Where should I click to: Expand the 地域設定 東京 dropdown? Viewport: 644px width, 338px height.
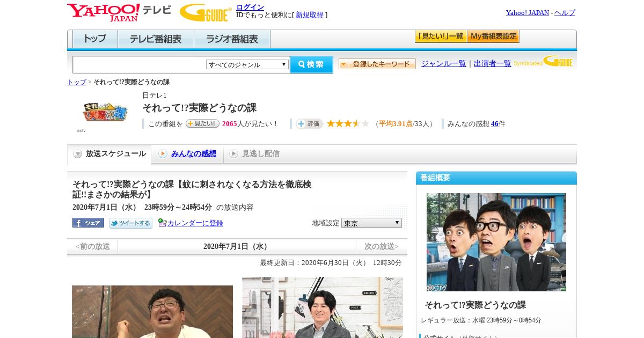click(x=371, y=223)
